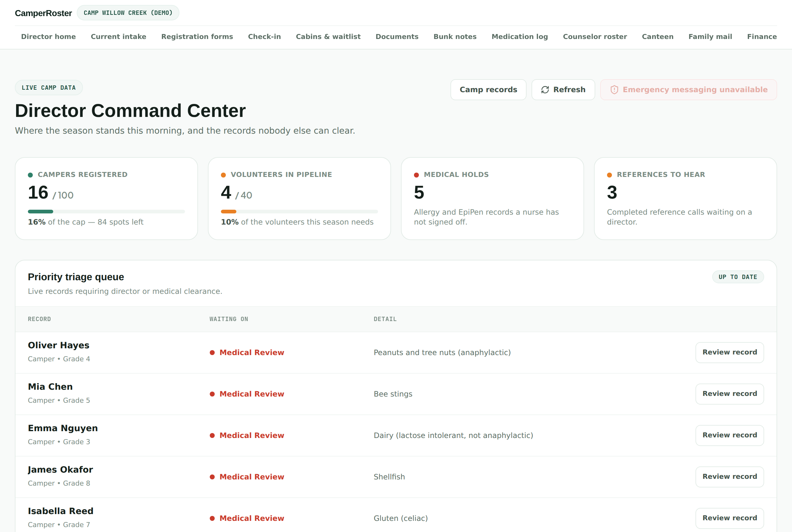The image size is (792, 532).
Task: Click the emergency messaging shield icon
Action: pos(614,90)
